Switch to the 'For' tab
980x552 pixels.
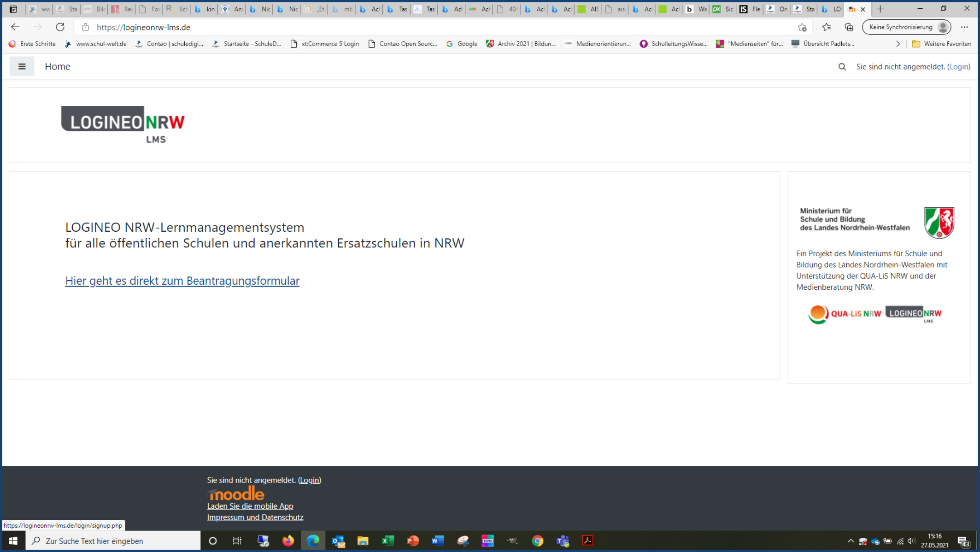pos(150,9)
